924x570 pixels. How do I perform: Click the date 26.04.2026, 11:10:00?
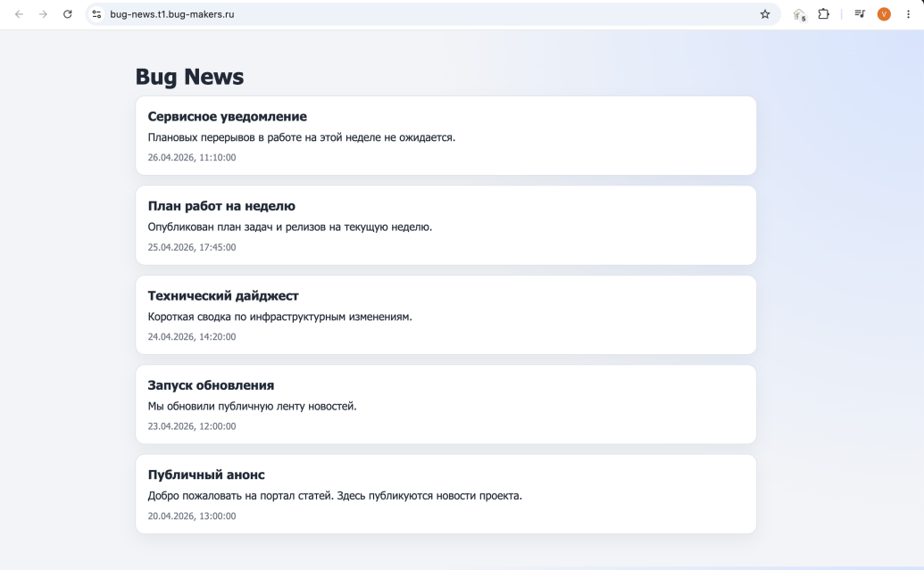pos(192,157)
